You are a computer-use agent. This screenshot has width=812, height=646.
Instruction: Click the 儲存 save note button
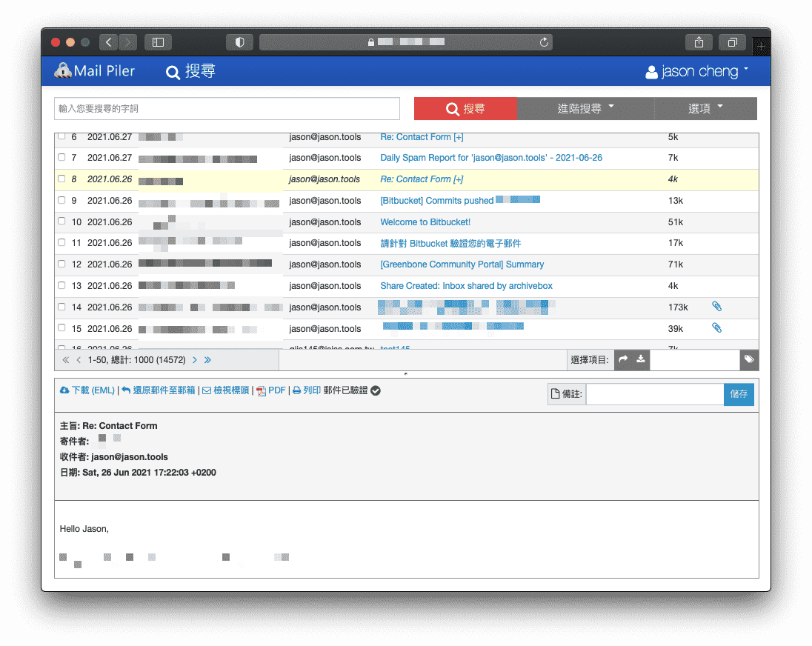coord(739,394)
